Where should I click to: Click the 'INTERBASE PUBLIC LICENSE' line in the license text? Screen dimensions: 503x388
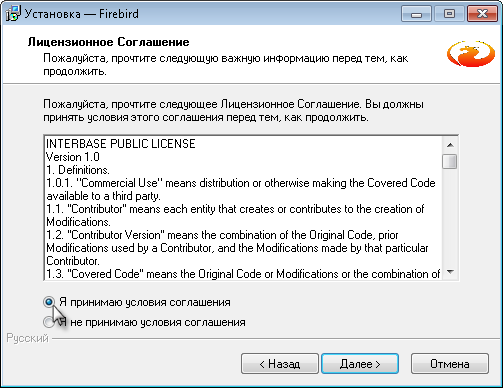point(121,144)
